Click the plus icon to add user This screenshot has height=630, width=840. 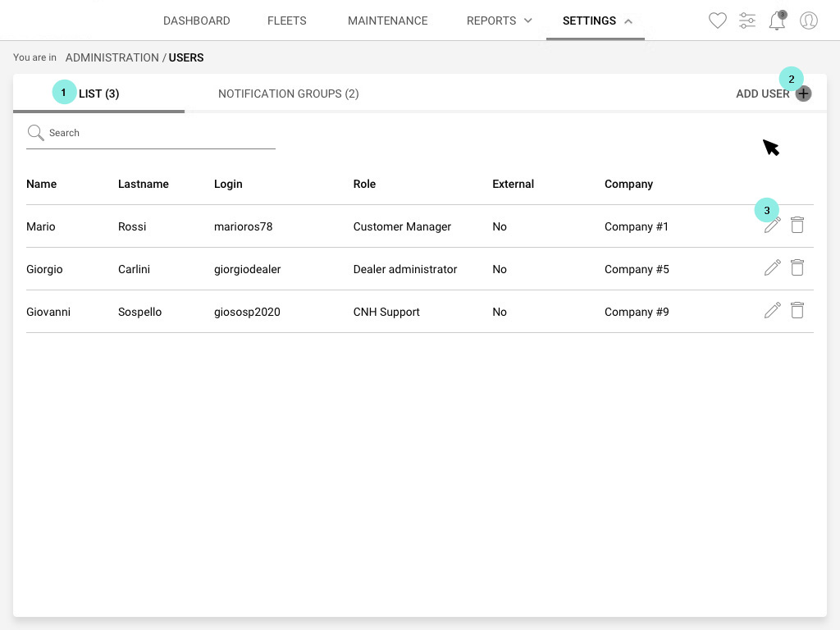pos(803,94)
